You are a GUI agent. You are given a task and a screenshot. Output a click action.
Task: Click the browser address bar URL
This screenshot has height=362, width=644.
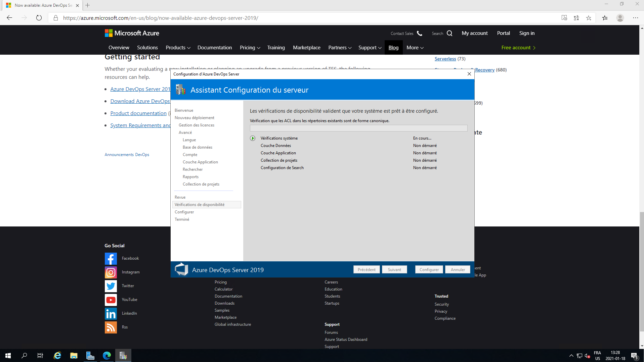click(x=161, y=18)
